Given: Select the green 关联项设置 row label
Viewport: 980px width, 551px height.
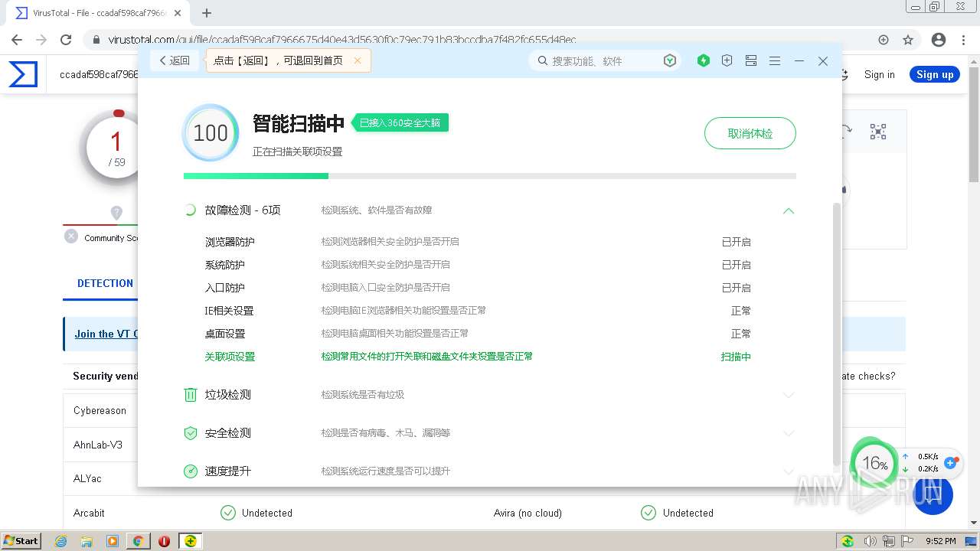Looking at the screenshot, I should point(230,357).
